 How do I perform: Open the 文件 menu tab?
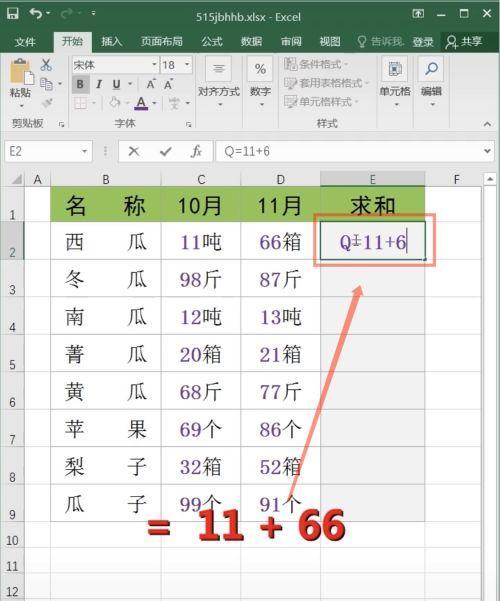click(x=25, y=41)
